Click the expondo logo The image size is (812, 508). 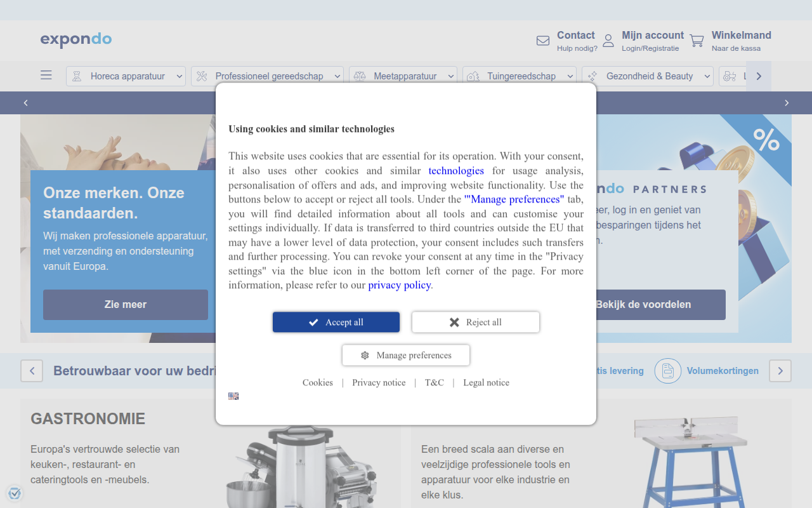[x=76, y=40]
